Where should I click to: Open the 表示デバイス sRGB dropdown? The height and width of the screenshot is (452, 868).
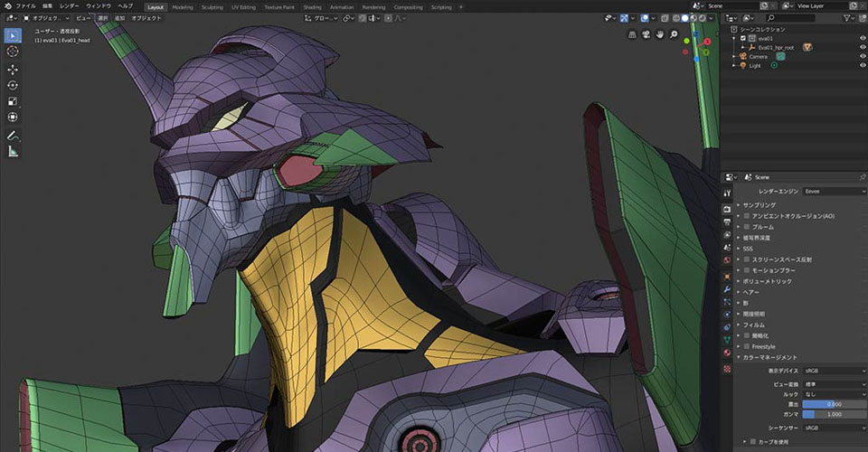tap(835, 371)
